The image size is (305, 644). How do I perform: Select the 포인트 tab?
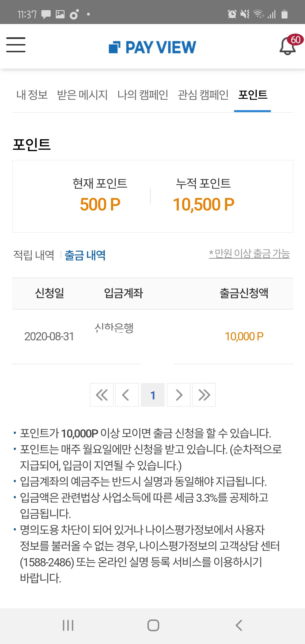click(252, 95)
